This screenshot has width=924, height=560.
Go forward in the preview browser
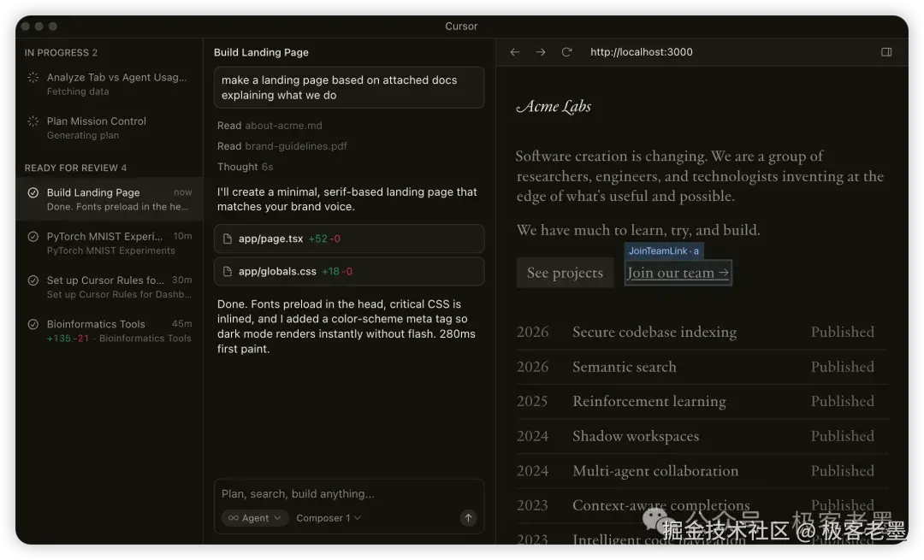pos(541,52)
